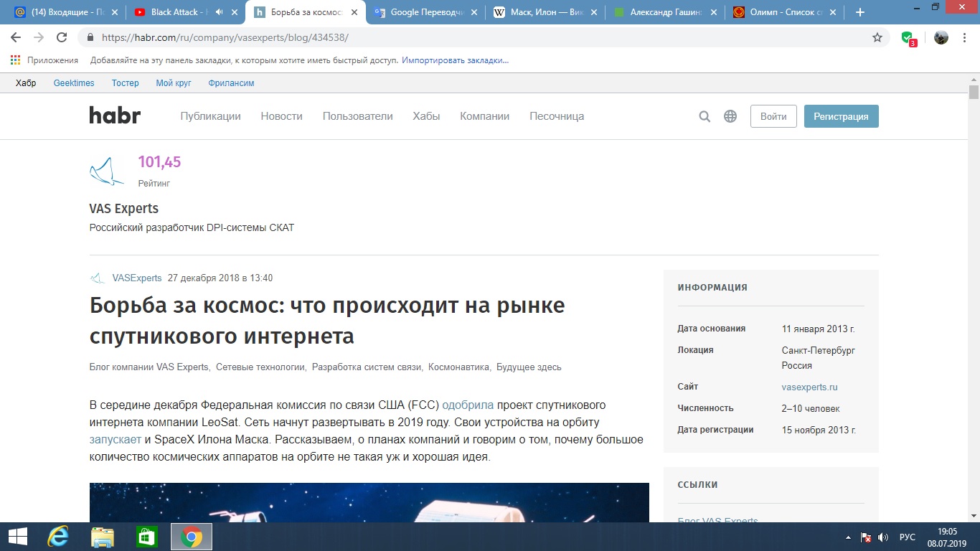Click the address bar URL field
980x551 pixels.
[x=473, y=37]
